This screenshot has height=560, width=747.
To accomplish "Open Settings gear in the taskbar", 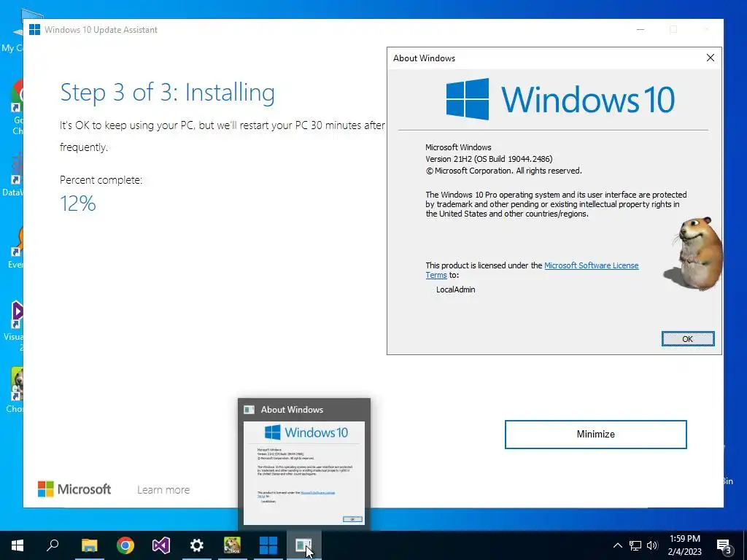I will click(x=197, y=545).
